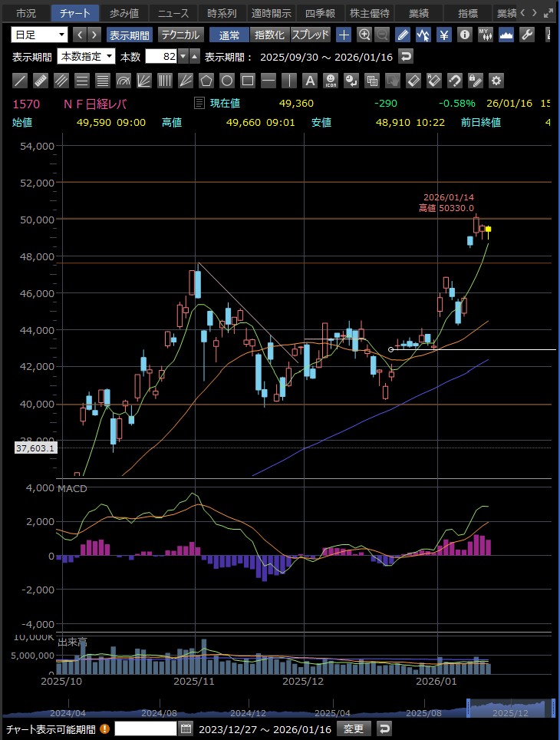
Task: Click the テクニカル button
Action: (180, 35)
